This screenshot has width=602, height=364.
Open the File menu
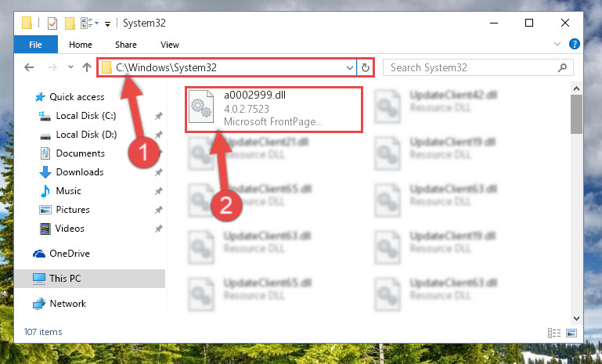(36, 45)
